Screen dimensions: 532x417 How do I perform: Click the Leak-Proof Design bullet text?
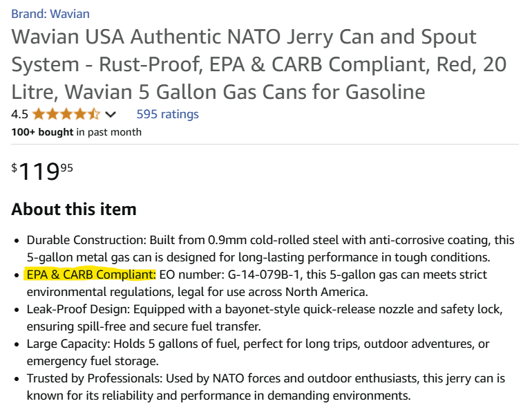265,318
